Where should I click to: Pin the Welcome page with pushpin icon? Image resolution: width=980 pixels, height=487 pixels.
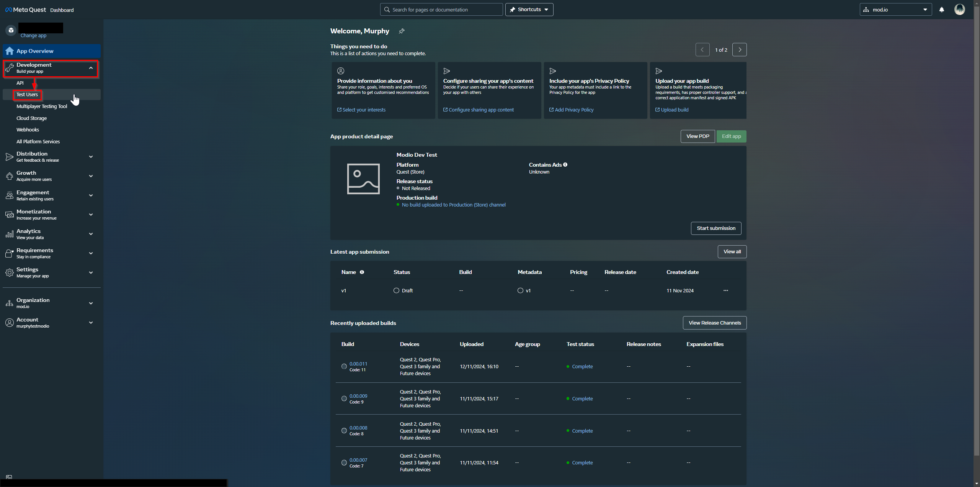[x=402, y=31]
